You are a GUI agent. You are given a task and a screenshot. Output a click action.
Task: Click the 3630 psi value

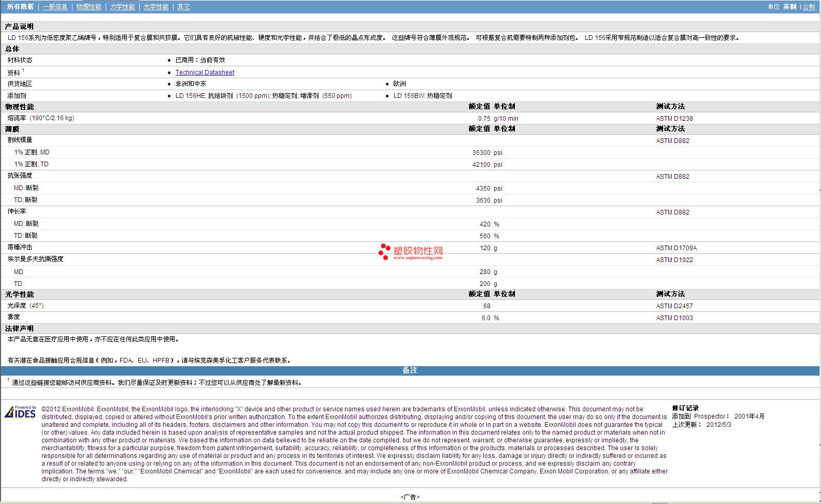pyautogui.click(x=489, y=200)
